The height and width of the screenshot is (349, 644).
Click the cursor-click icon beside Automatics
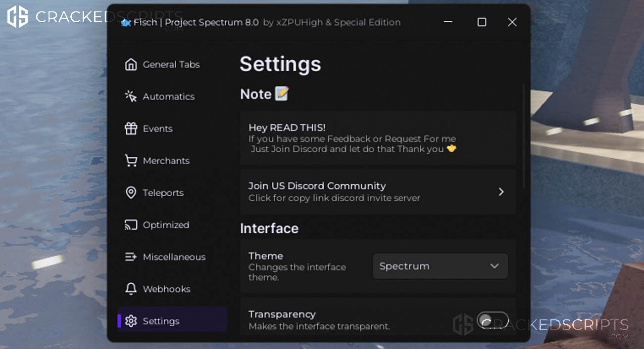tap(131, 96)
